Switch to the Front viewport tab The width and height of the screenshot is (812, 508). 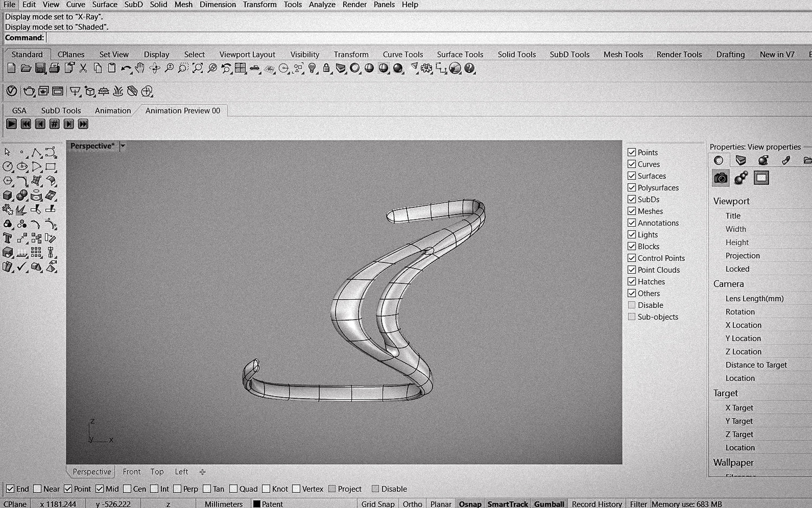[132, 472]
